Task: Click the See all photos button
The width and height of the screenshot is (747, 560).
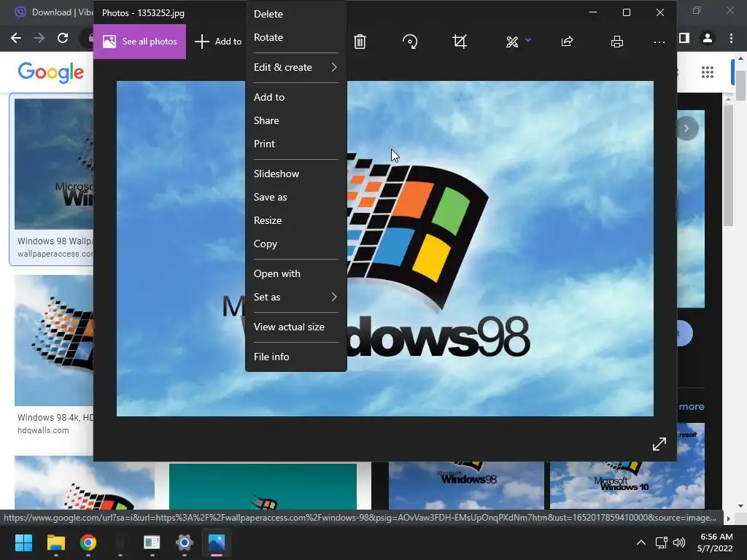Action: click(x=139, y=42)
